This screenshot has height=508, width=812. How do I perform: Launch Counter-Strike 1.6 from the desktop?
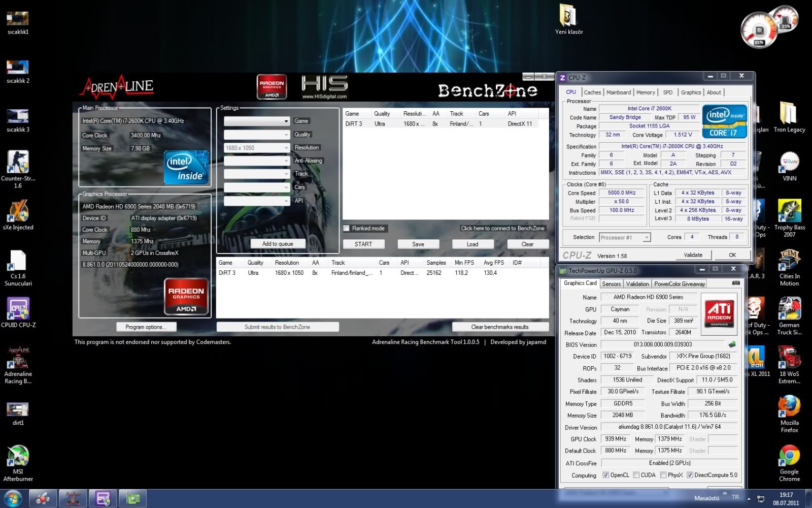[18, 169]
